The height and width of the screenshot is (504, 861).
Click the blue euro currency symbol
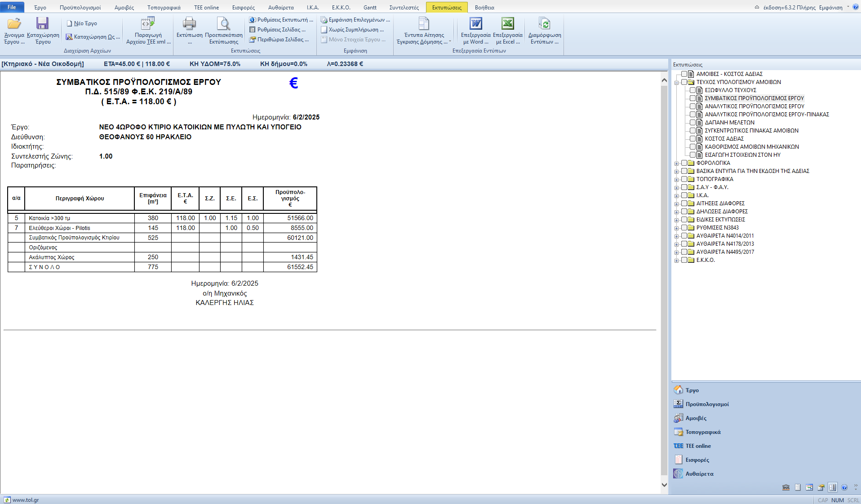293,83
